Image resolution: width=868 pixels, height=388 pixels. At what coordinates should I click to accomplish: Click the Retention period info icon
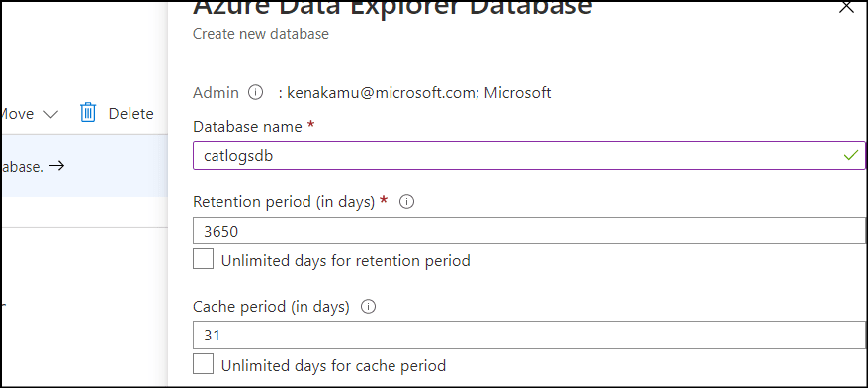coord(407,202)
